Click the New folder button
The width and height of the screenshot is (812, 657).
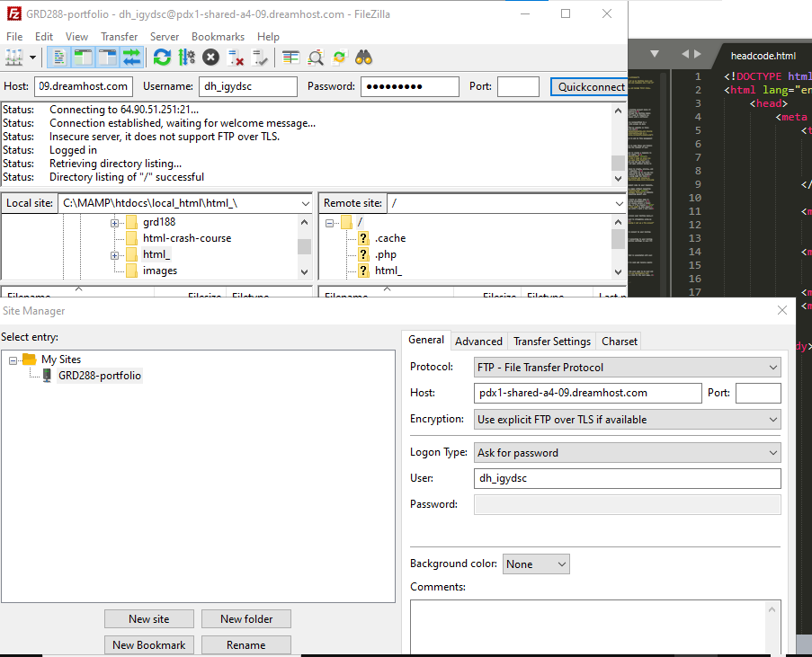pyautogui.click(x=246, y=618)
